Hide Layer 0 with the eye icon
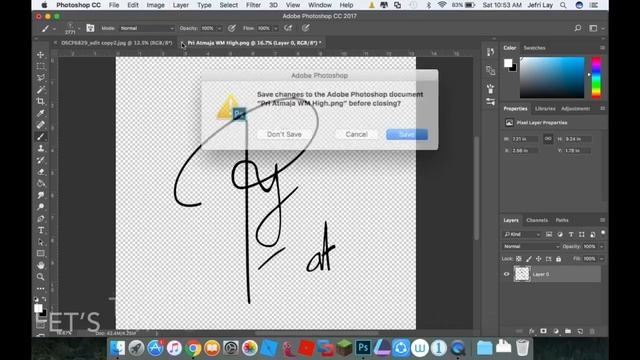Image resolution: width=640 pixels, height=360 pixels. [x=507, y=274]
